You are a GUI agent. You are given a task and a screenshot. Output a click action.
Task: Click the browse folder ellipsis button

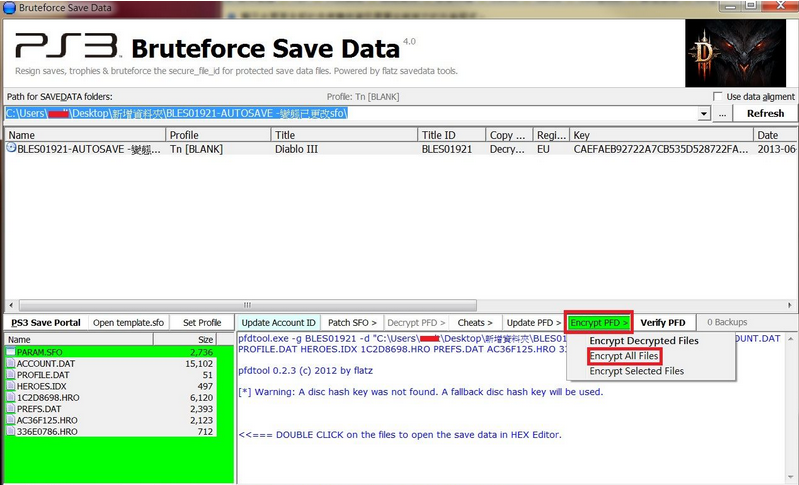pos(722,114)
